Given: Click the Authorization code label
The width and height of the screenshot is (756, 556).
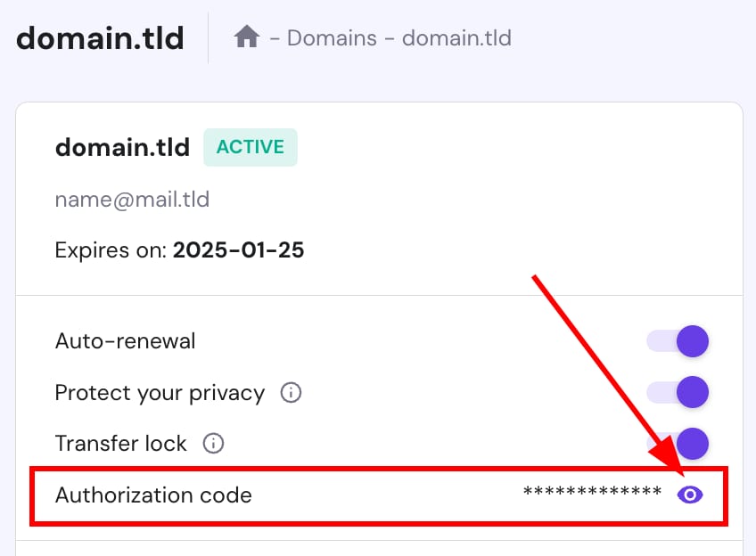Looking at the screenshot, I should click(153, 495).
